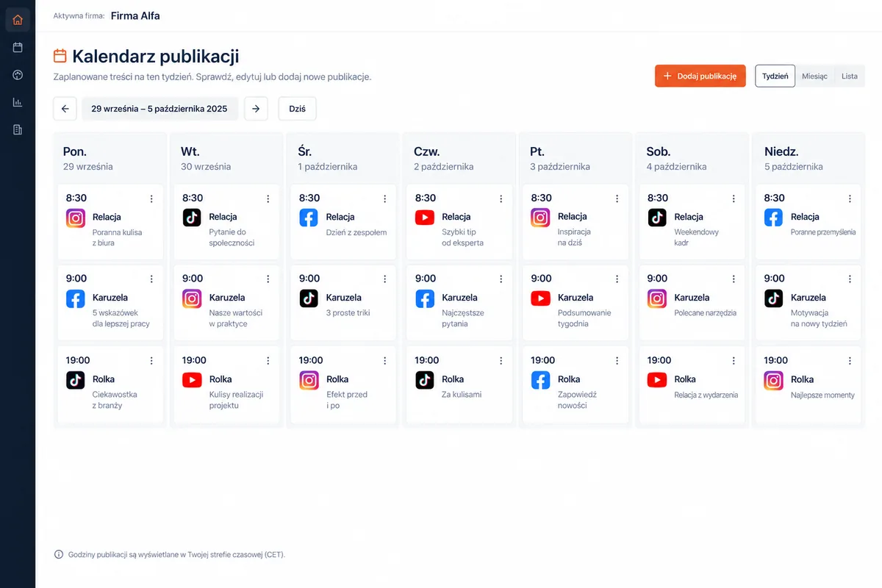882x588 pixels.
Task: Click the Dodaj publikację button
Action: 700,76
